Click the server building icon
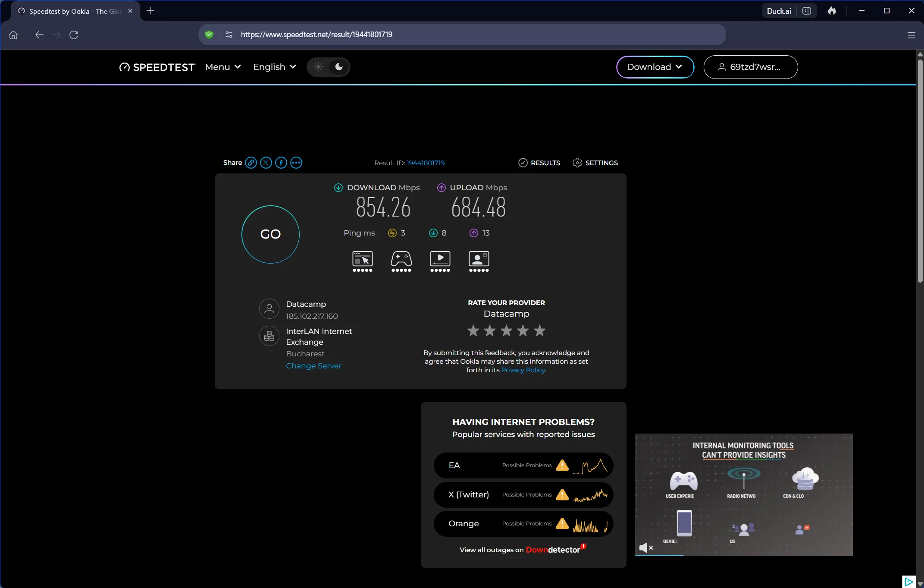This screenshot has height=588, width=924. click(269, 336)
